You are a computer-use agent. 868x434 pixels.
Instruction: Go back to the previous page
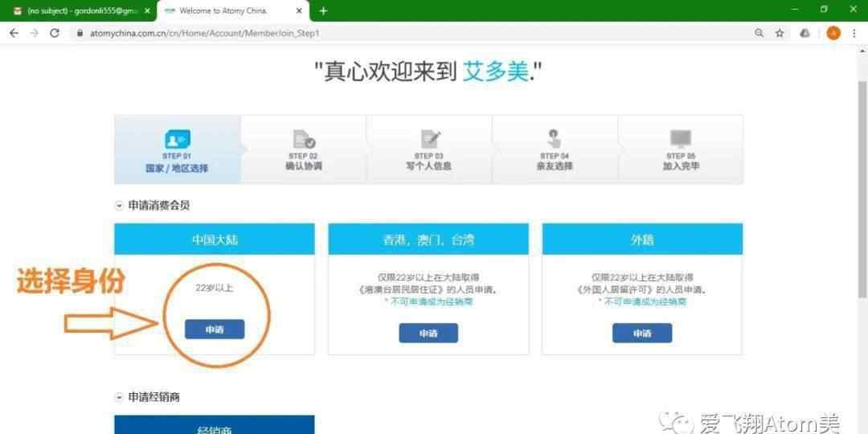[x=14, y=33]
